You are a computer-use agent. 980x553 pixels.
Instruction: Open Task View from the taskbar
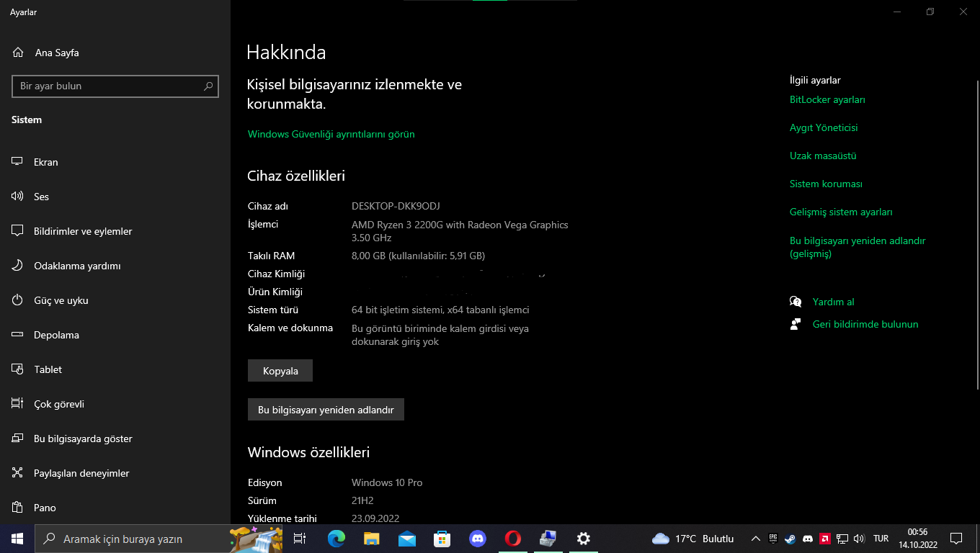click(300, 539)
